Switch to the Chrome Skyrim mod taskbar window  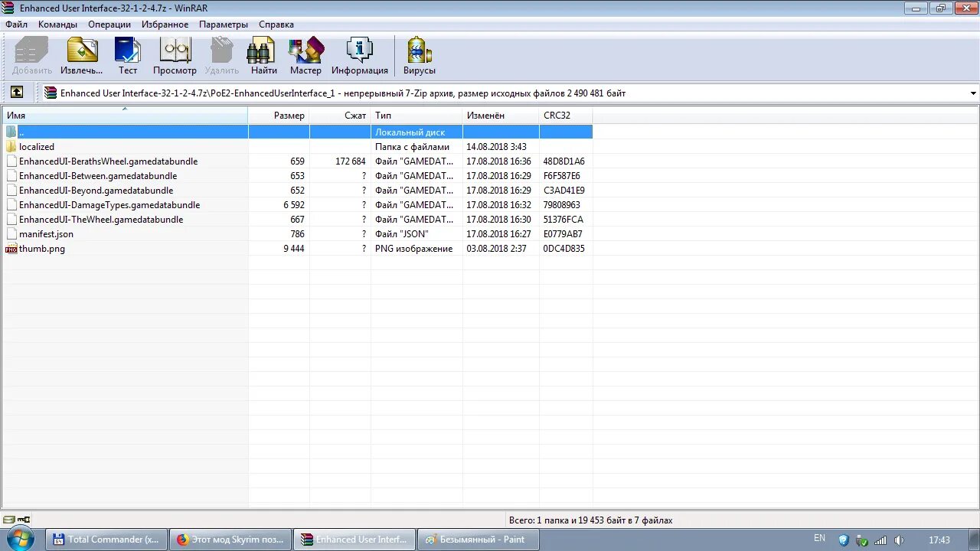point(230,540)
